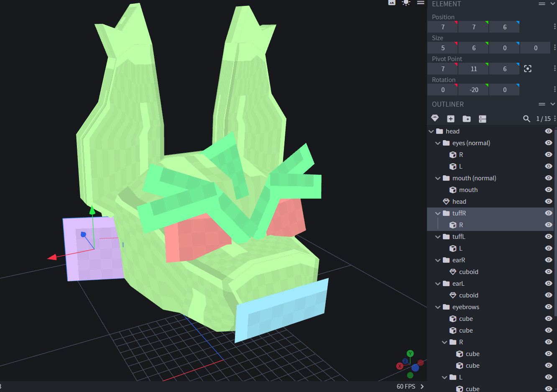Click the Rotation Y field showing -20
Viewport: 557px width, 392px height.
point(473,90)
